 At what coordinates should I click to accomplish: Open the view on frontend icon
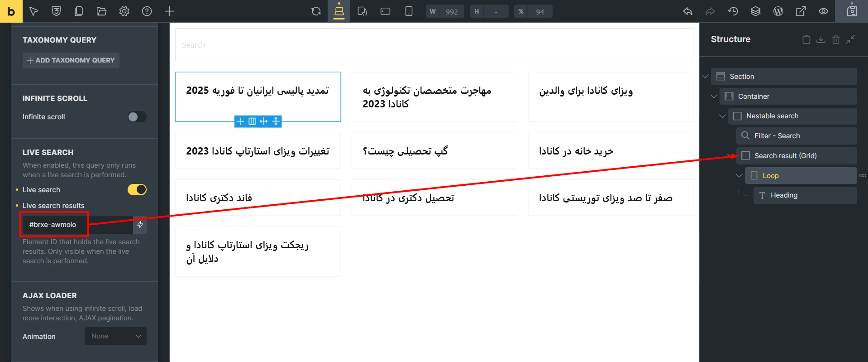tap(801, 11)
